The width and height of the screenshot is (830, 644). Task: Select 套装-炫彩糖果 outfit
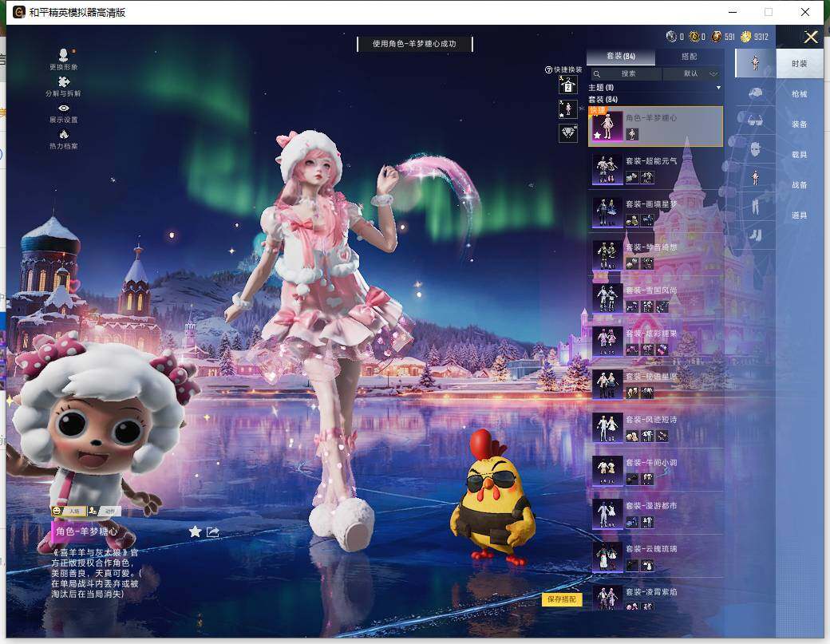(x=655, y=342)
